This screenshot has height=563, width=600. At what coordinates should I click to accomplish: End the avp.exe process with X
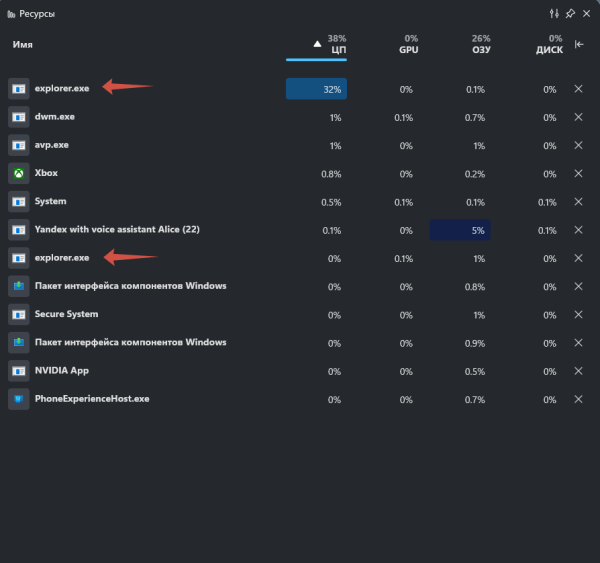coord(578,145)
